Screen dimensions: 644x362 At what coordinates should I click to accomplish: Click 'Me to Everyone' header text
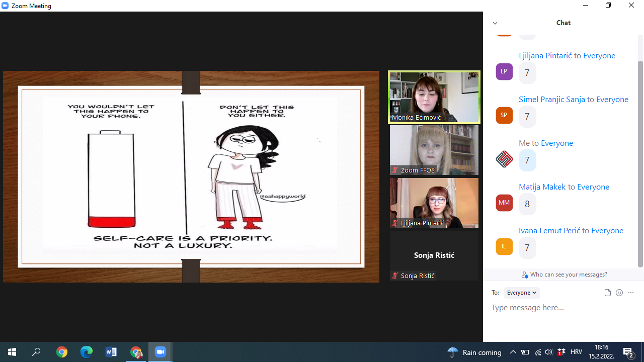[546, 143]
